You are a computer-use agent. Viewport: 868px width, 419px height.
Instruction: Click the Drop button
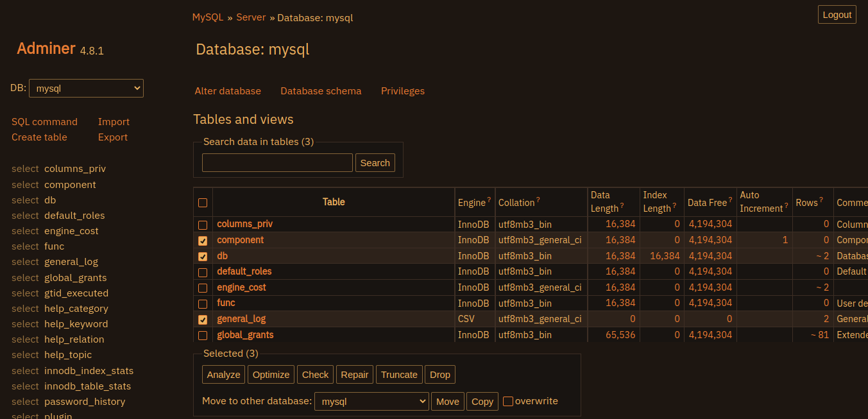coord(440,375)
